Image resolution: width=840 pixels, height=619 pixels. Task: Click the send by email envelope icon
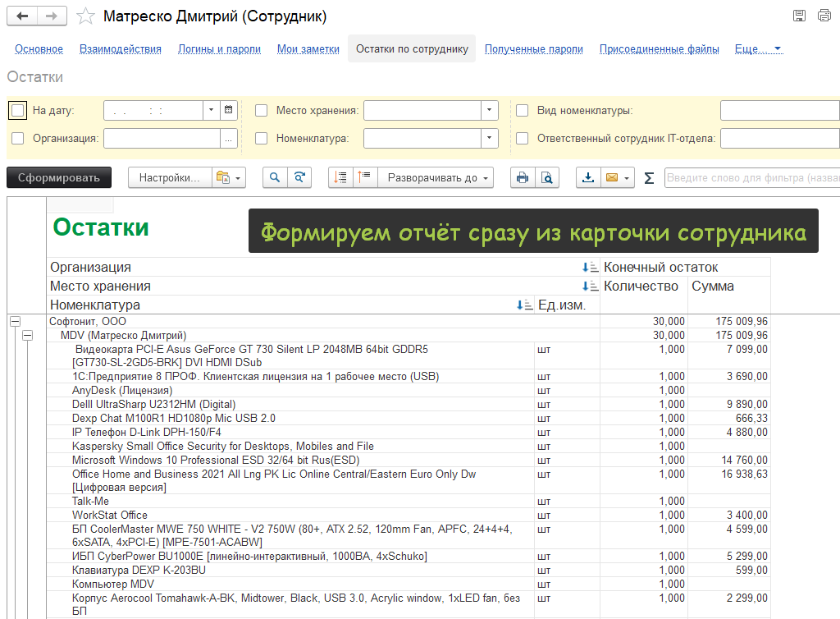[x=612, y=177]
